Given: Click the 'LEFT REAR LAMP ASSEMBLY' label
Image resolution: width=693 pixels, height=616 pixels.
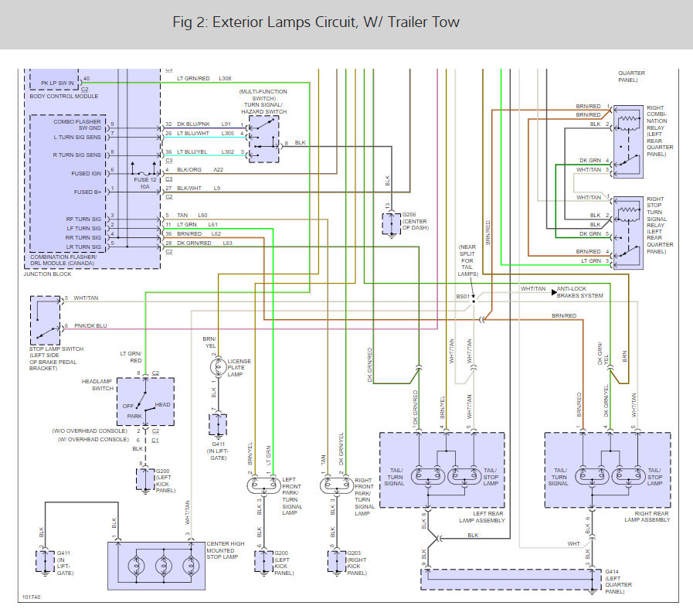Looking at the screenshot, I should coord(482,517).
